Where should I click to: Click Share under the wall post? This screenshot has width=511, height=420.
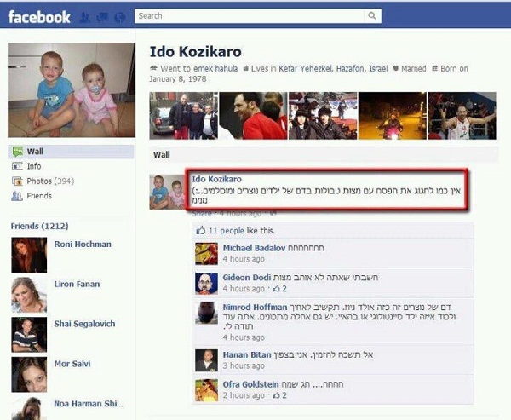coord(202,214)
